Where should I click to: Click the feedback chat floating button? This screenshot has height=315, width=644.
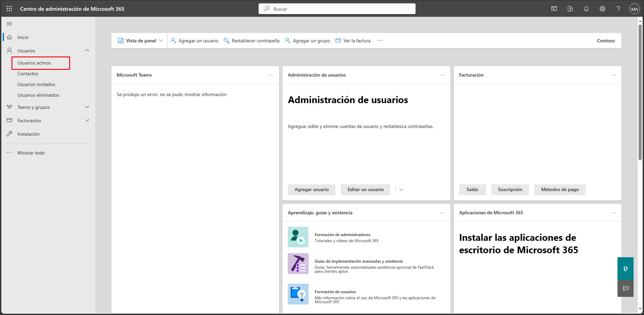click(x=626, y=288)
